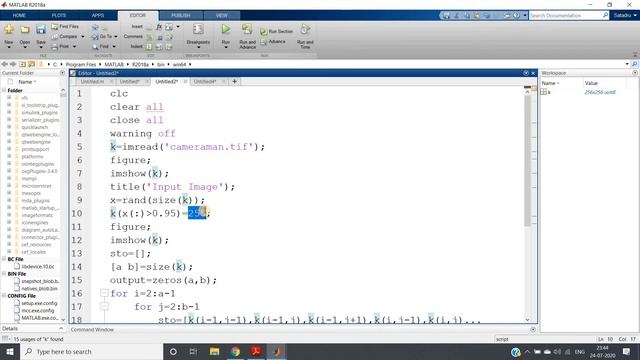
Task: Select setup.exe.config file
Action: coord(39,303)
